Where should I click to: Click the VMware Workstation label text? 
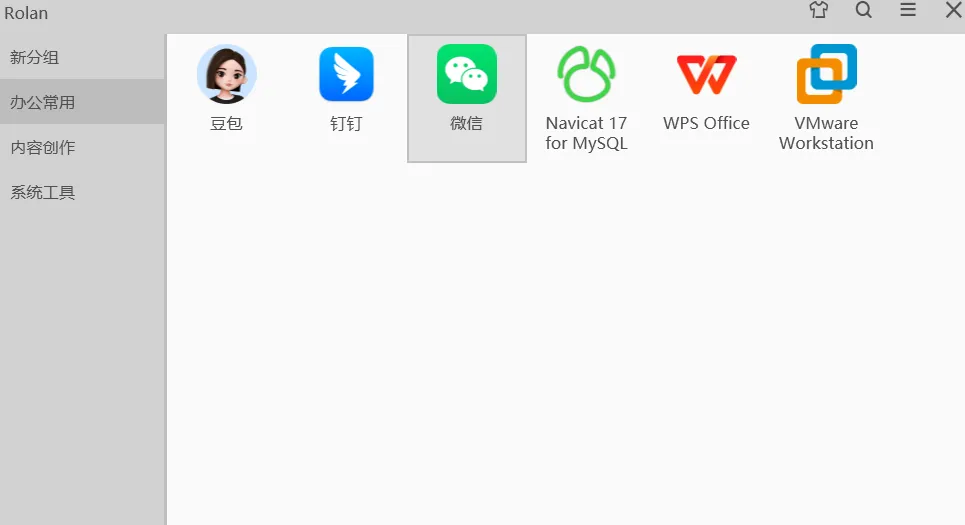827,133
